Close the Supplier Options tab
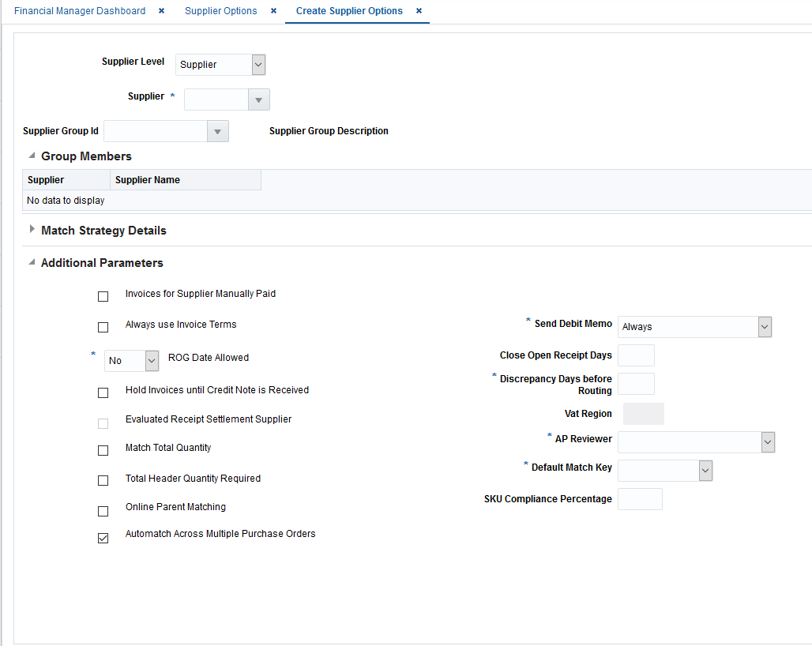Image resolution: width=812 pixels, height=646 pixels. pos(273,11)
